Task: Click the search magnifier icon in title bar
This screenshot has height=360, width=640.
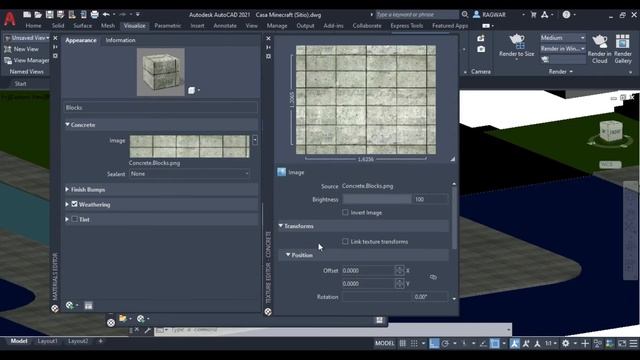Action: (465, 14)
